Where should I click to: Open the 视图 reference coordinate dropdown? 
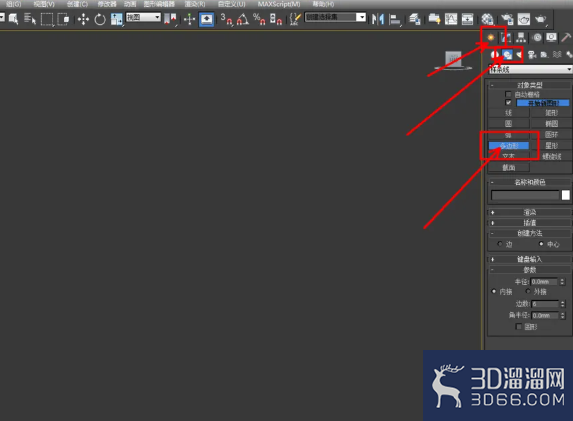point(143,17)
